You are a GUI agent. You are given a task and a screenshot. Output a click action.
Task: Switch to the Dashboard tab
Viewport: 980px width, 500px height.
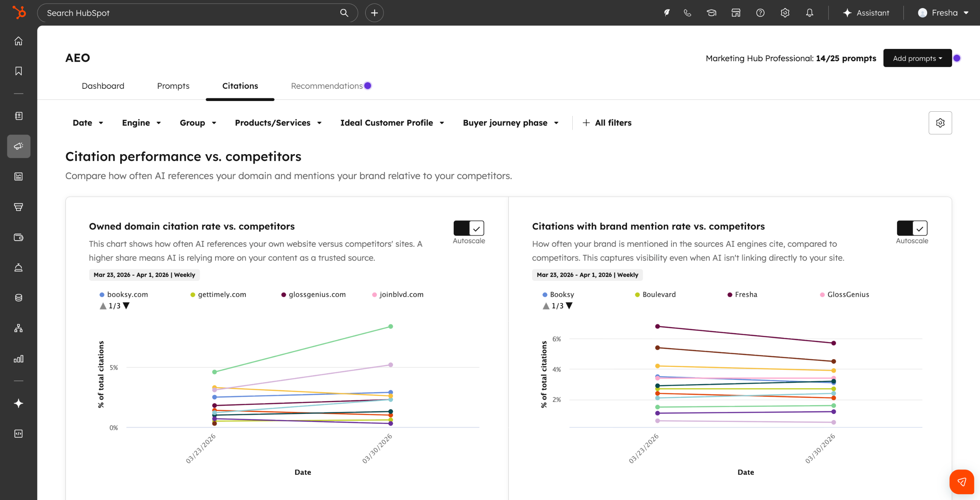pos(103,86)
